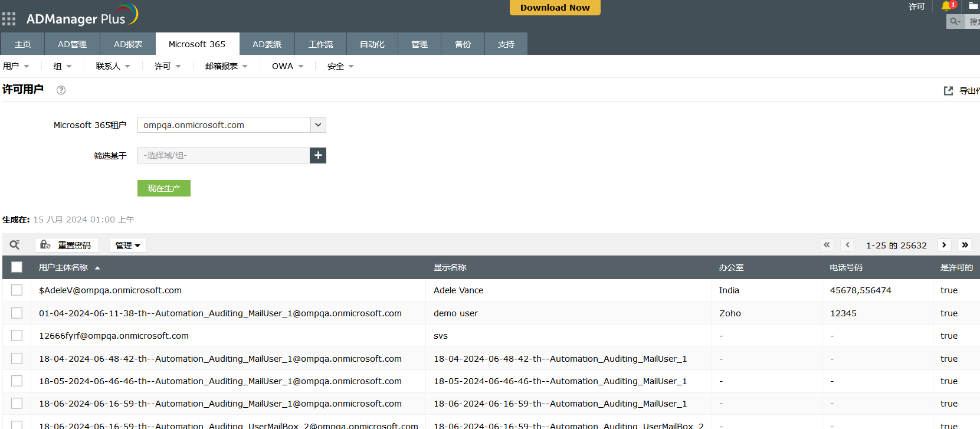Jump to the last results page
Screen dimensions: 980x429
pos(965,245)
